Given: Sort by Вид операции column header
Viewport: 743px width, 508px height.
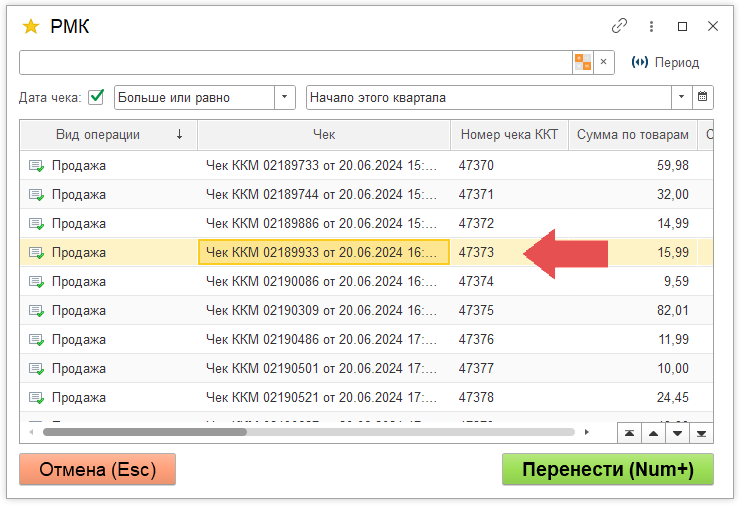Looking at the screenshot, I should 109,135.
